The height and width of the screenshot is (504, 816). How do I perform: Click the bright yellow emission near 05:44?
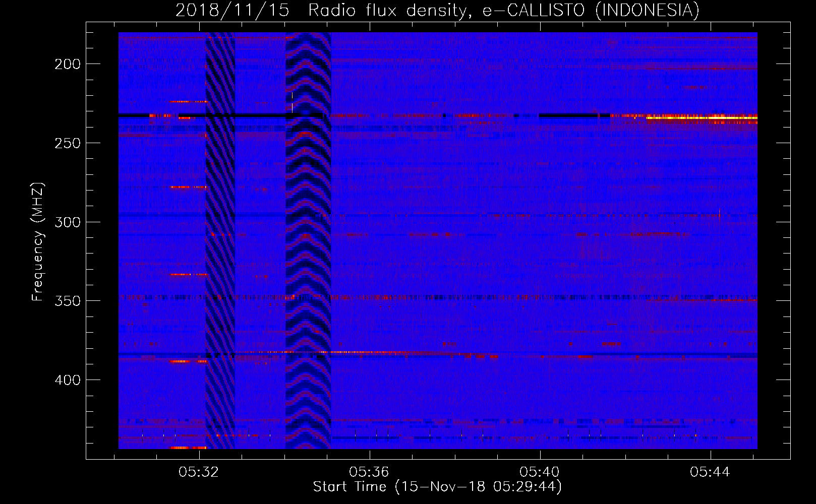[x=702, y=118]
